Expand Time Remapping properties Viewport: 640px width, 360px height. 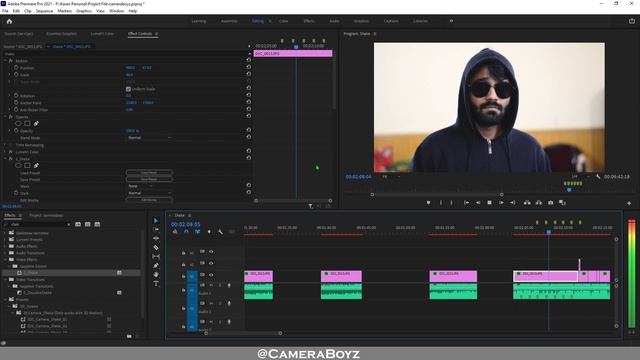click(x=5, y=144)
